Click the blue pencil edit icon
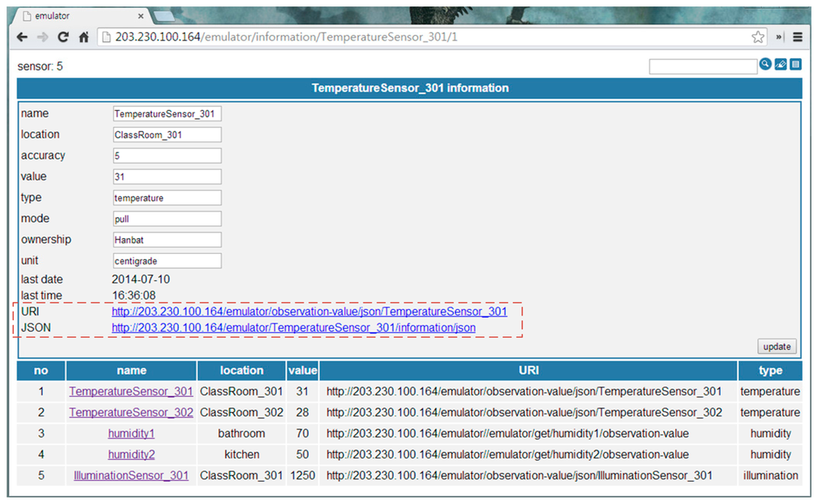 pos(780,65)
